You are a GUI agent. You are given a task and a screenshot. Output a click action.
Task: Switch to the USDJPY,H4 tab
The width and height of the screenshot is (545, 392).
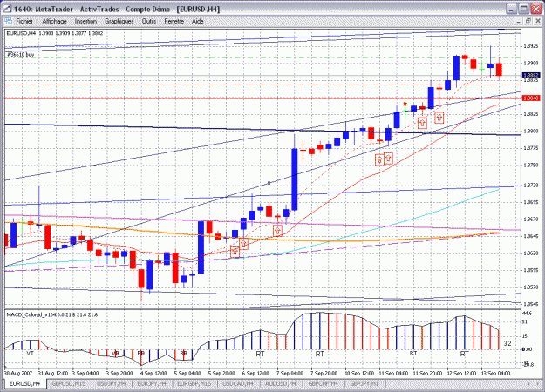click(112, 383)
